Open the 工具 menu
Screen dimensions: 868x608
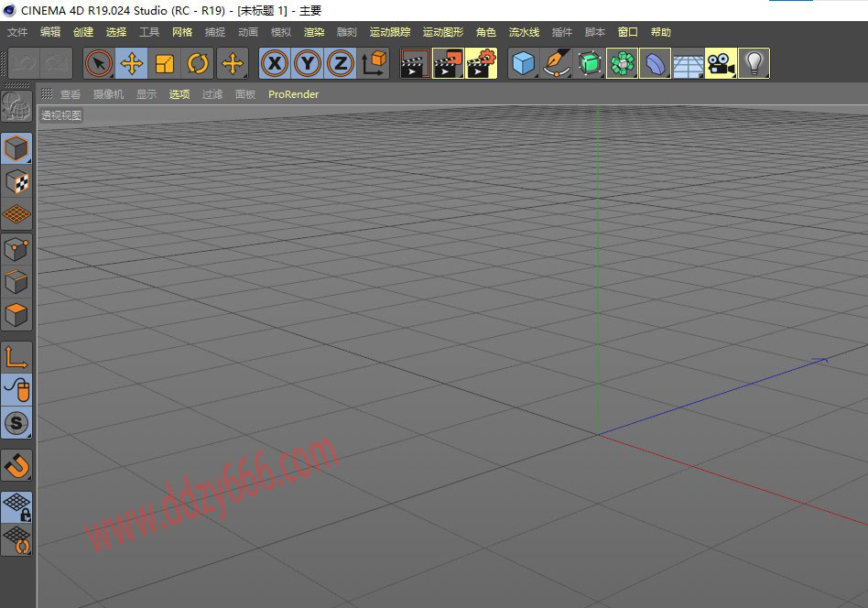click(149, 32)
